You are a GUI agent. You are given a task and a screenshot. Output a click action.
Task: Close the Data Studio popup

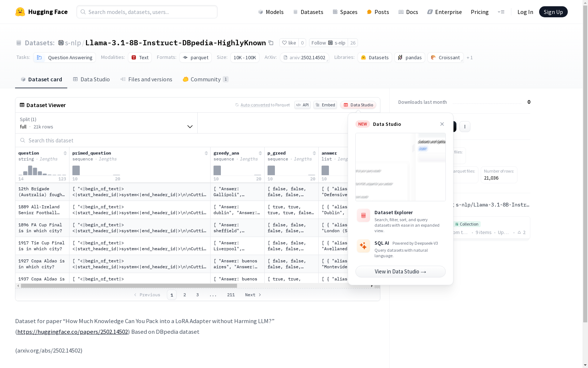[442, 124]
